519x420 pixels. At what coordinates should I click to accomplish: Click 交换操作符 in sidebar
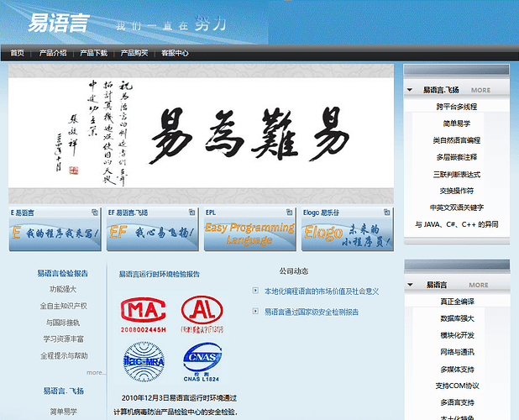point(457,191)
